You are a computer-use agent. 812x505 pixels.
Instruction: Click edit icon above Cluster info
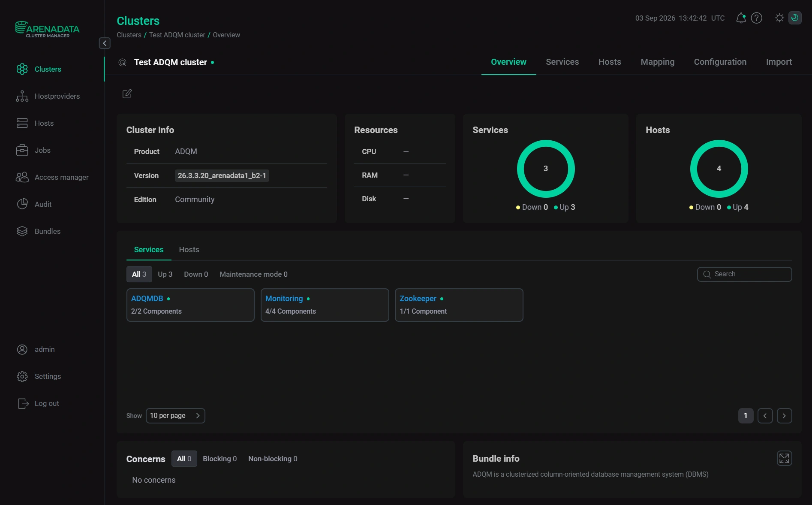pos(127,94)
